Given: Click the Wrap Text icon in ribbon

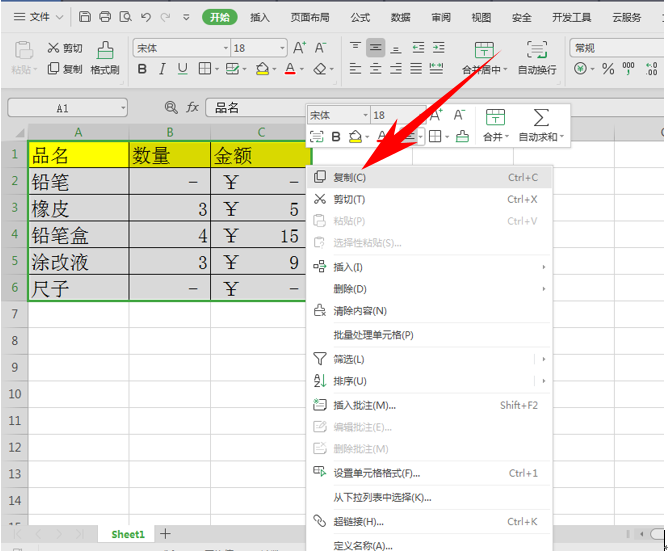Looking at the screenshot, I should pos(537,50).
